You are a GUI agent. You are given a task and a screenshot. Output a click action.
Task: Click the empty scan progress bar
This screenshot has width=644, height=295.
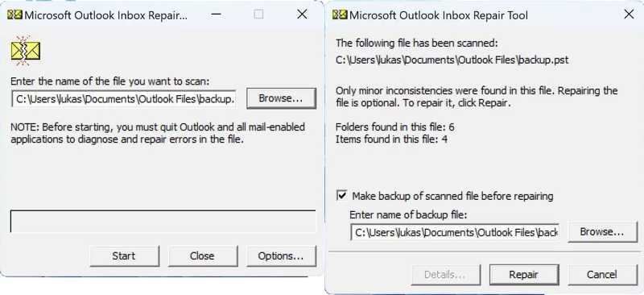coord(163,222)
